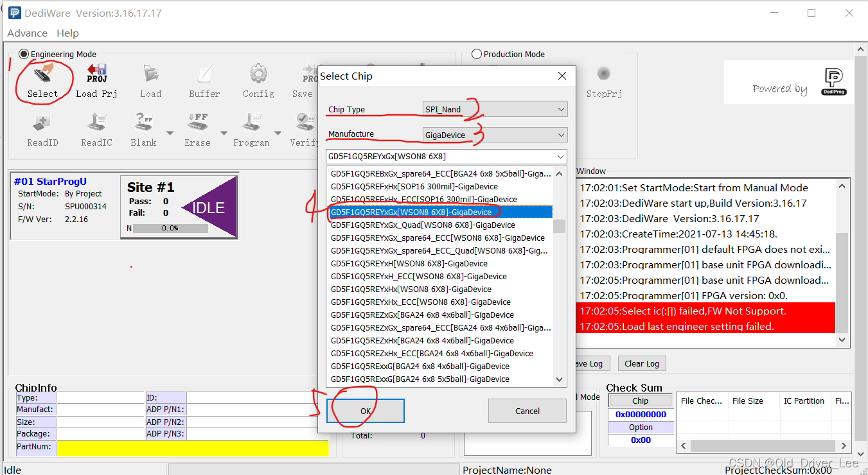Click red log line 'Select ic(:[]) failed'
868x475 pixels.
[x=705, y=311]
